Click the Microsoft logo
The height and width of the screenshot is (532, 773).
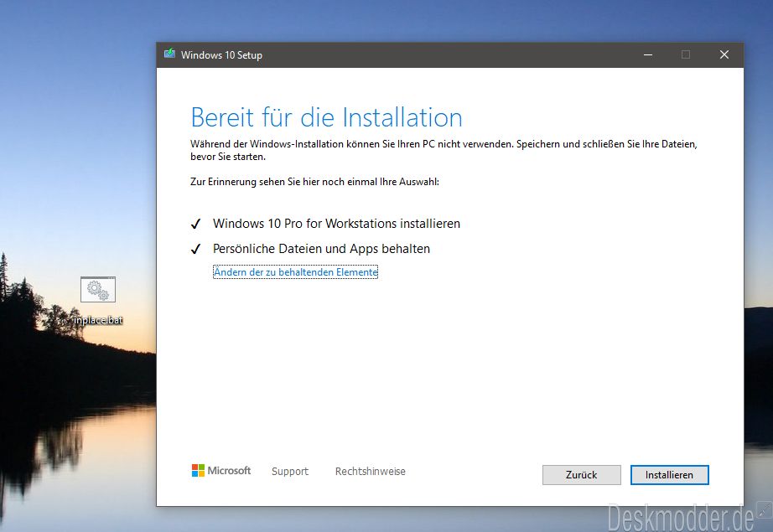click(x=221, y=471)
